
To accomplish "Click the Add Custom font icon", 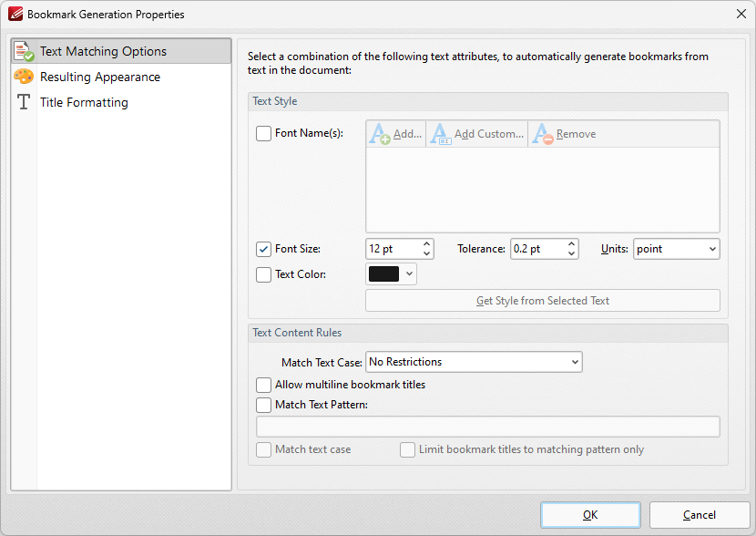I will coord(440,134).
